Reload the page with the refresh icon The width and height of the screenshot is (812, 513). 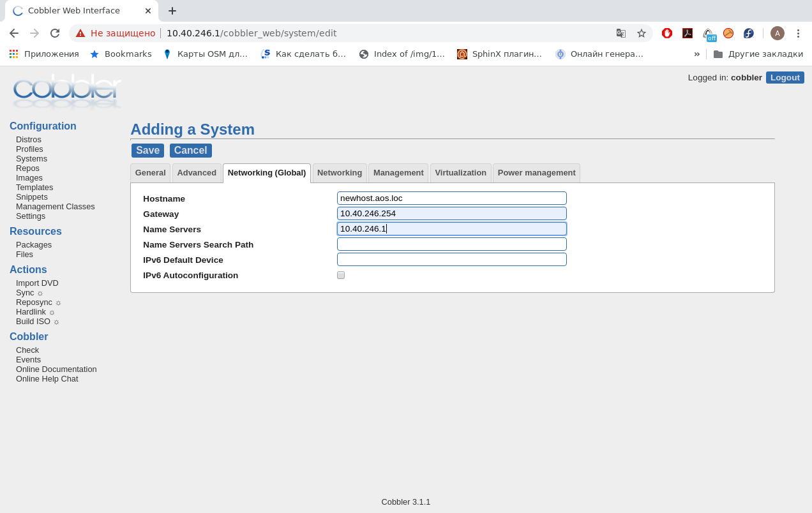point(55,33)
